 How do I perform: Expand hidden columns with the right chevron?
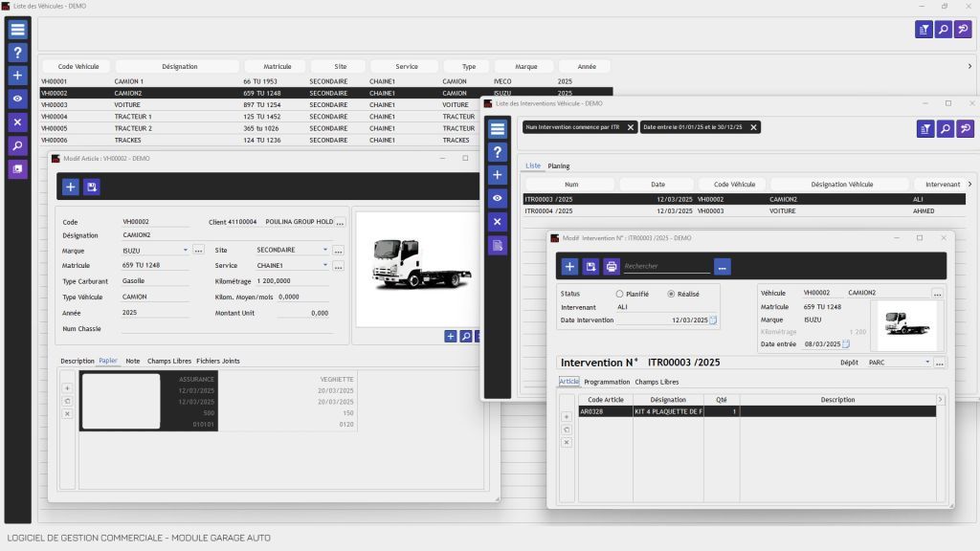coord(970,66)
